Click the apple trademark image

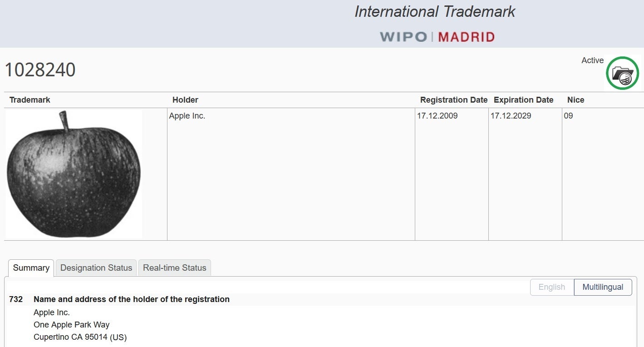point(74,174)
